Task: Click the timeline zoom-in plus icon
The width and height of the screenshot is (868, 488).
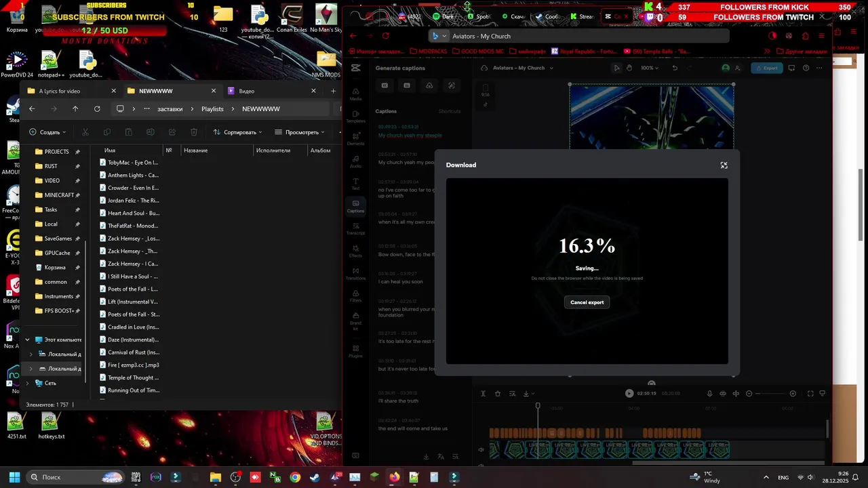Action: pos(793,393)
